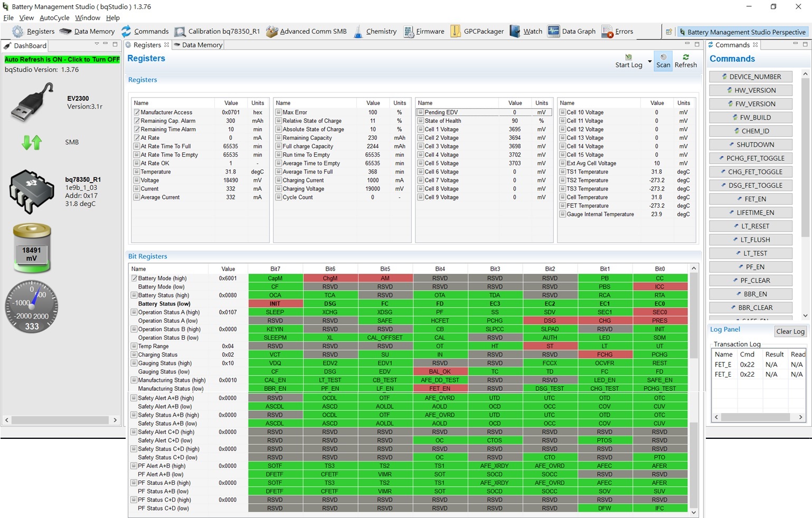Click the battery voltage 18491 mV icon

click(32, 248)
